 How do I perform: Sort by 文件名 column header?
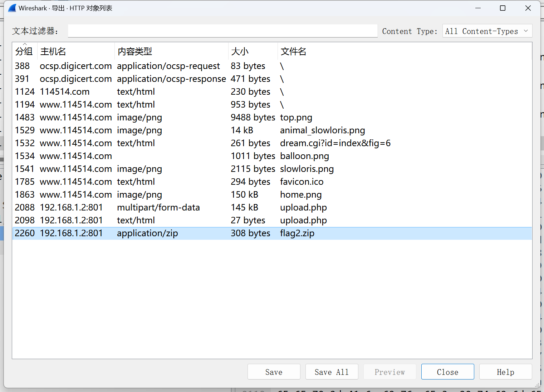pos(405,51)
